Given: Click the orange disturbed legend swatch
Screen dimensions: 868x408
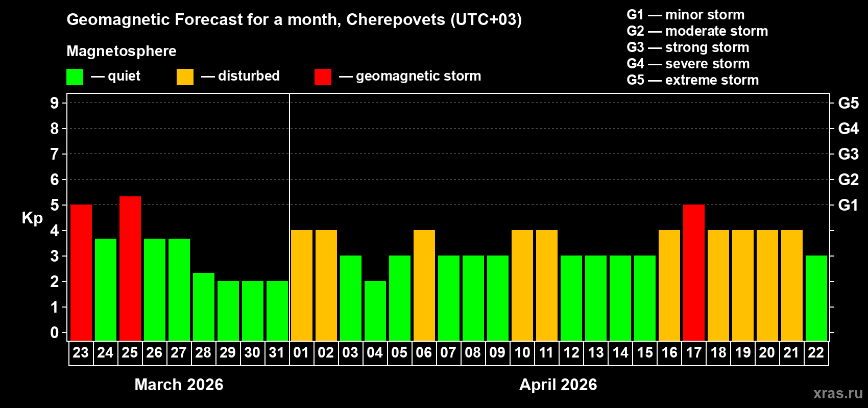Looking at the screenshot, I should pos(185,77).
